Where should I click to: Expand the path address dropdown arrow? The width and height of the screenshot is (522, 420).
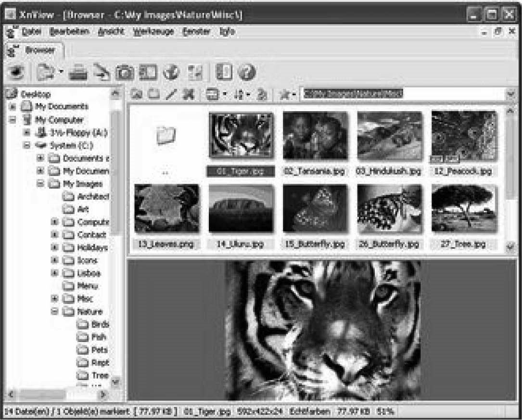tap(510, 94)
